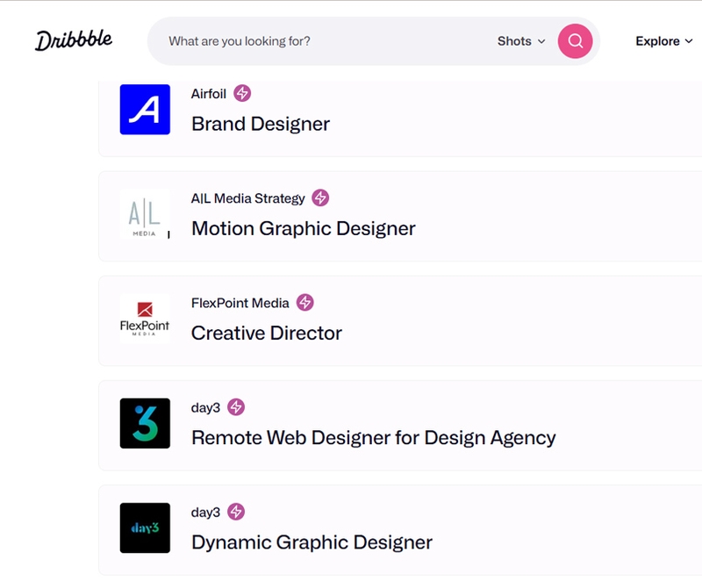Click the Airfoil company logo
The height and width of the screenshot is (588, 702).
click(x=147, y=111)
